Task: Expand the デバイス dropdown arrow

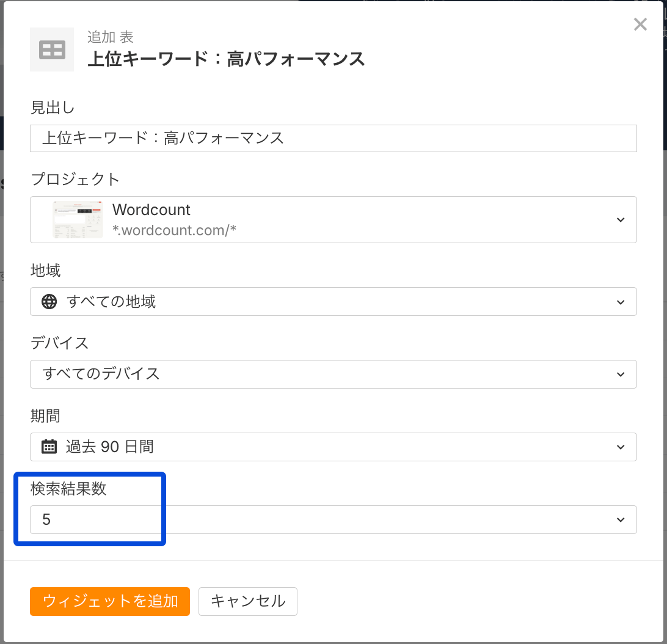Action: [x=621, y=374]
